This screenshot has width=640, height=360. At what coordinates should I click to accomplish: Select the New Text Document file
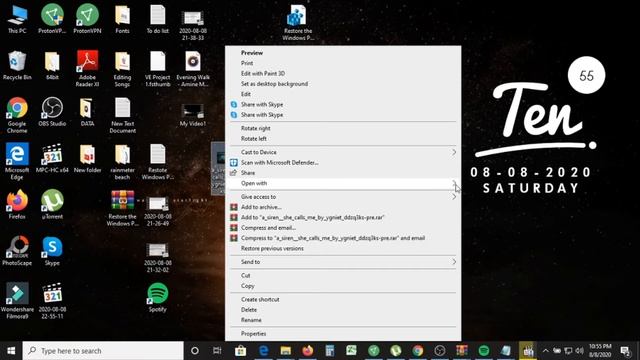[x=122, y=115]
